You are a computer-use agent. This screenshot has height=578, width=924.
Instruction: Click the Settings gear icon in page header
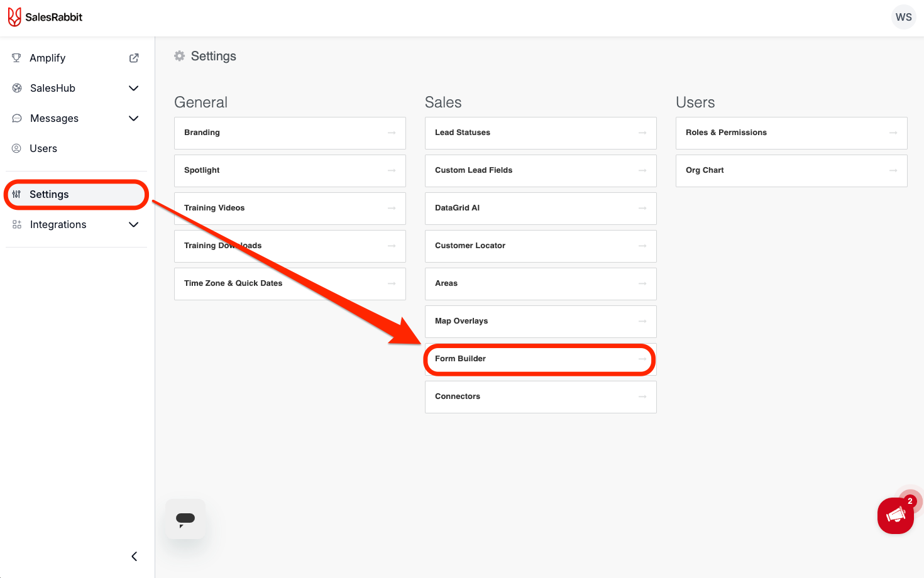point(180,56)
